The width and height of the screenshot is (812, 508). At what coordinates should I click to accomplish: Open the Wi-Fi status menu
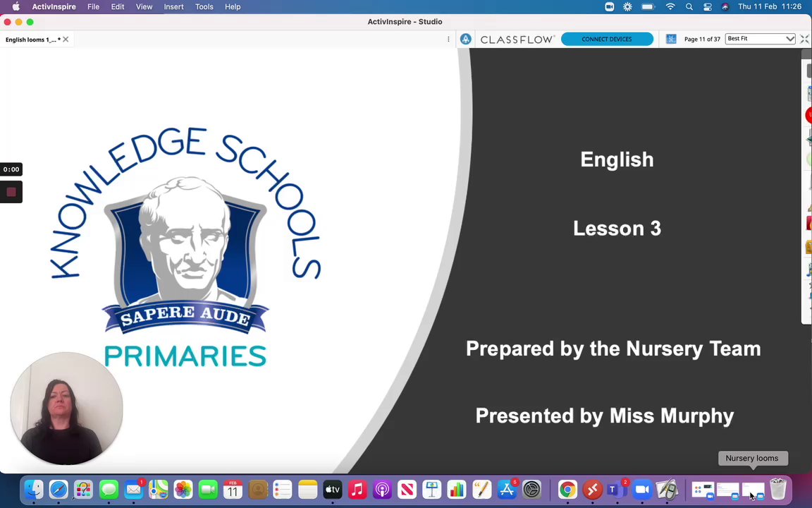670,7
